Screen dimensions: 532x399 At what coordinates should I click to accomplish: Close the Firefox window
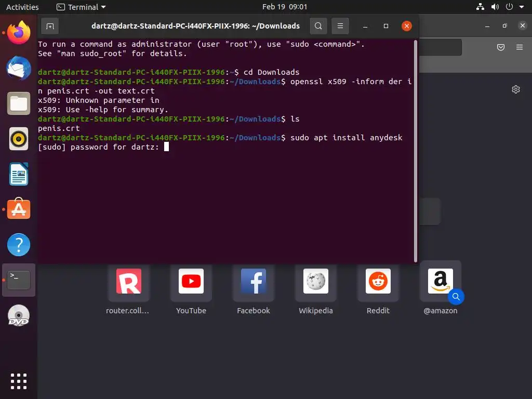click(523, 25)
